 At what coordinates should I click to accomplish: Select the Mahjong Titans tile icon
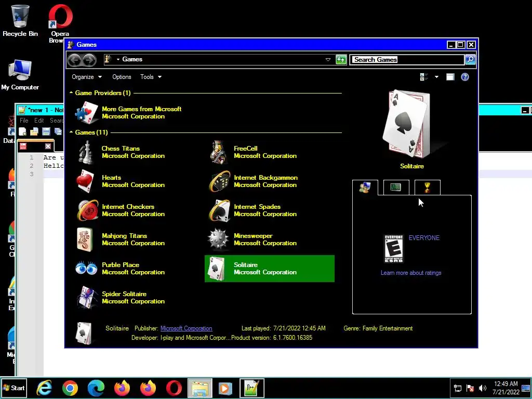85,240
